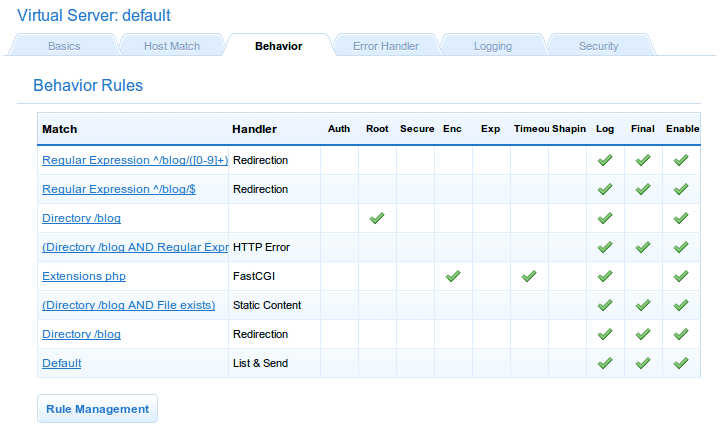Toggle Enable for the Default rule
The width and height of the screenshot is (724, 438).
[681, 363]
